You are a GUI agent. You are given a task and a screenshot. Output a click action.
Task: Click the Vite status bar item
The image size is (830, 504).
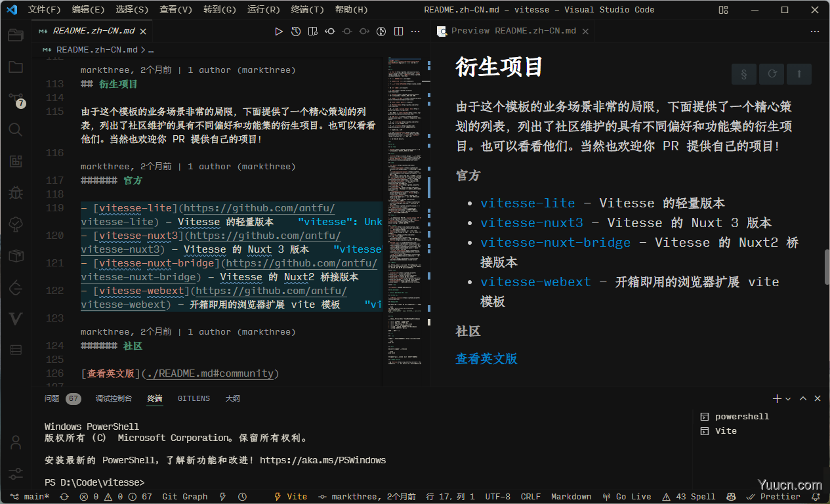coord(290,497)
